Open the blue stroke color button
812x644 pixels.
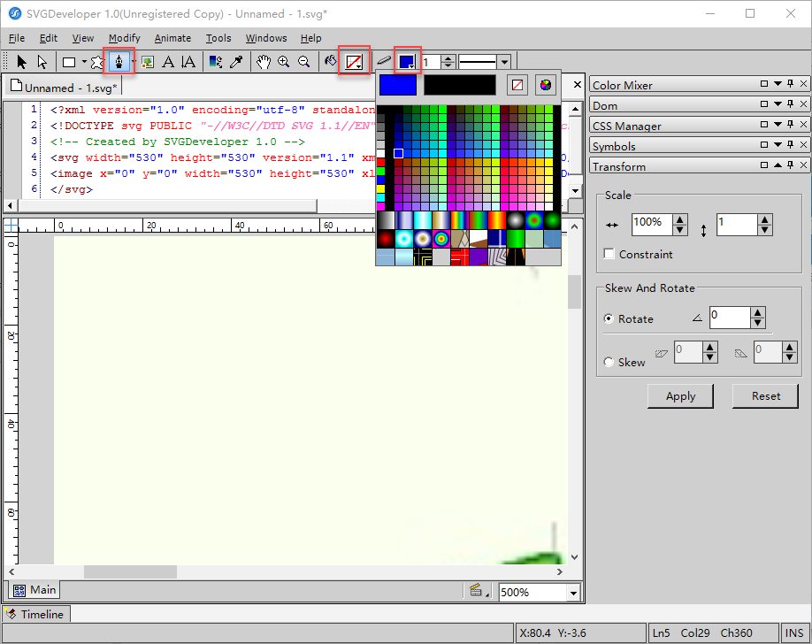point(407,62)
